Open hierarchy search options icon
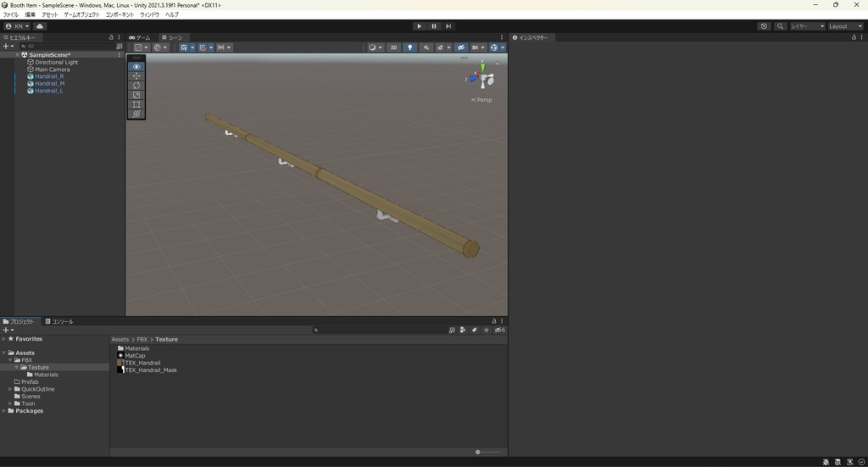 pyautogui.click(x=119, y=47)
